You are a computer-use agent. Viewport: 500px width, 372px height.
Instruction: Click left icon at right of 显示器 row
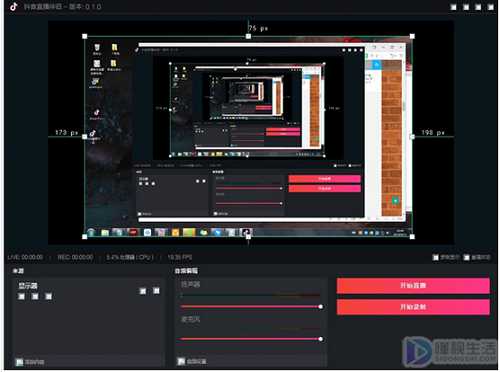tap(143, 291)
